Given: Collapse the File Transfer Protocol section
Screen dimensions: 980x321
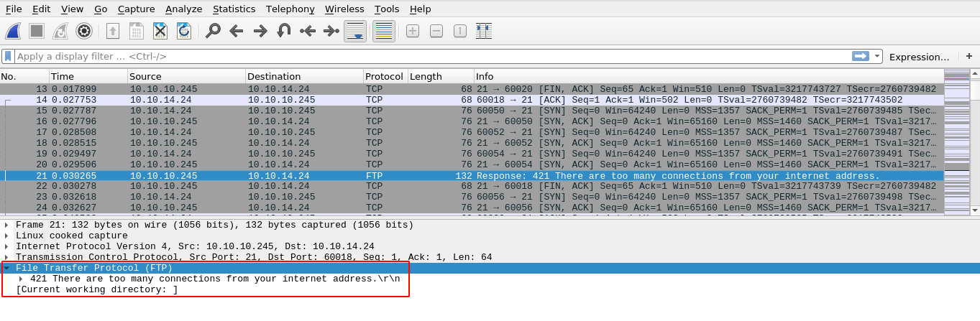Looking at the screenshot, I should click(6, 268).
